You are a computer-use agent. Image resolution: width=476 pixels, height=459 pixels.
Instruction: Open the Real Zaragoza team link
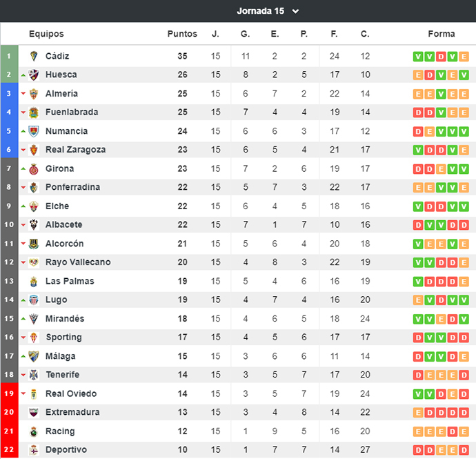(76, 150)
